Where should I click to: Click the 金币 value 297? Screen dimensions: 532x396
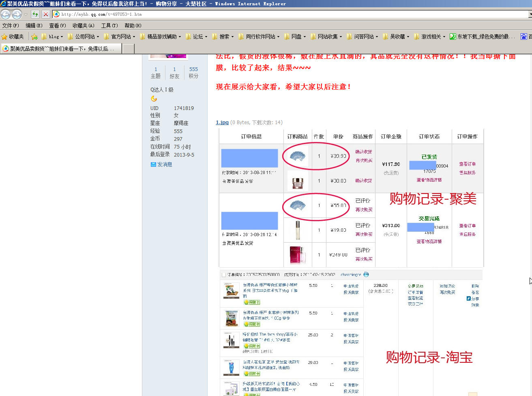(178, 139)
